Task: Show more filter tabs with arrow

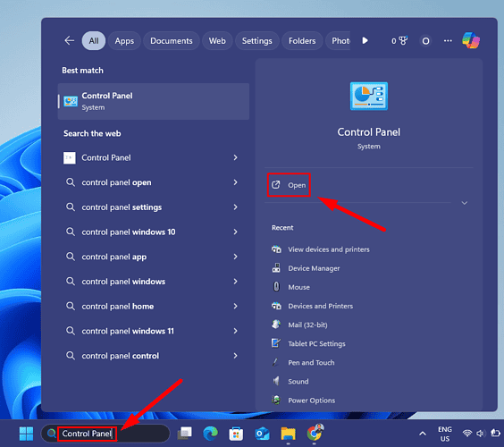Action: (365, 40)
